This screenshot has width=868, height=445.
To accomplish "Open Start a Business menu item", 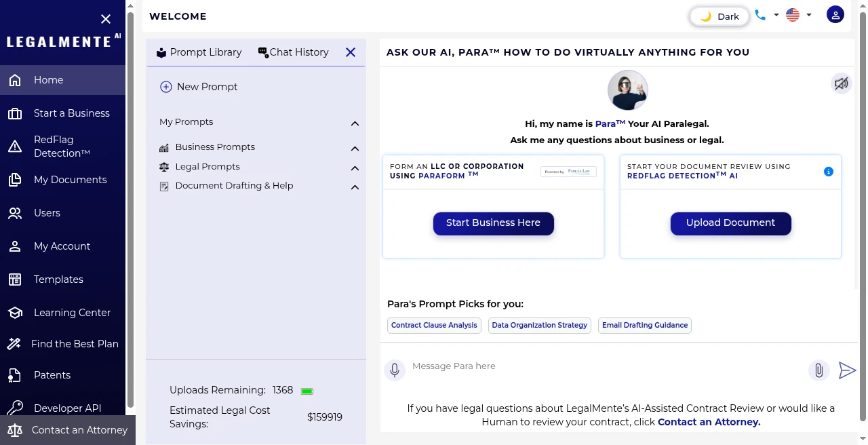I will [62, 113].
